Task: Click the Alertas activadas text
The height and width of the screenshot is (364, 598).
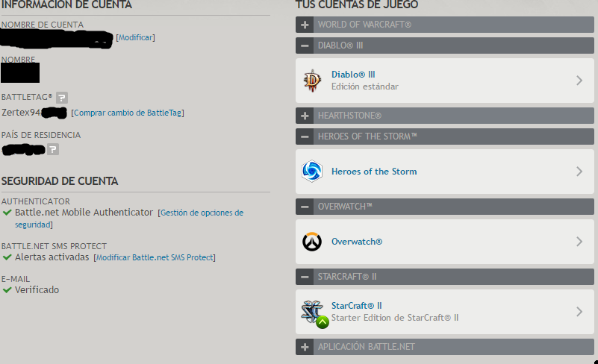Action: (52, 257)
